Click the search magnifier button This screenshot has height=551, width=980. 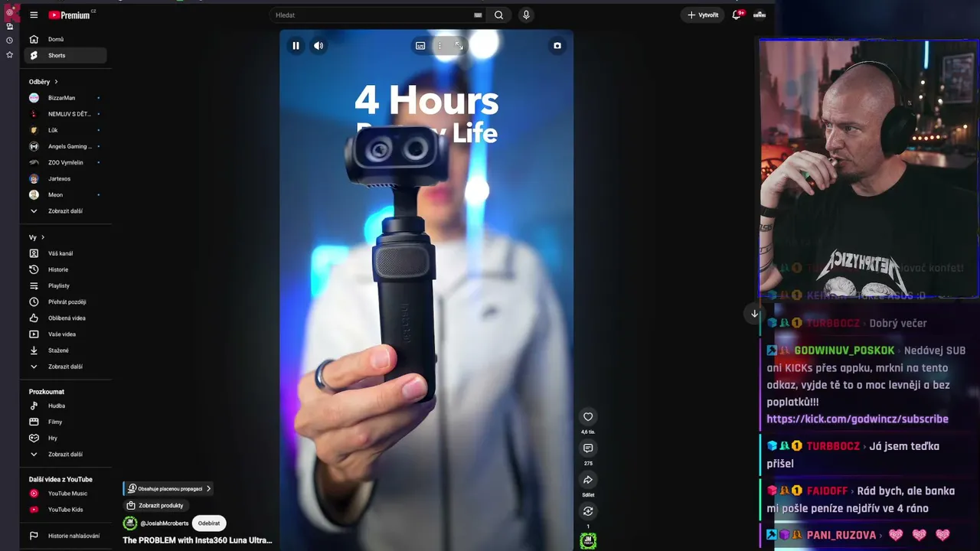tap(499, 15)
